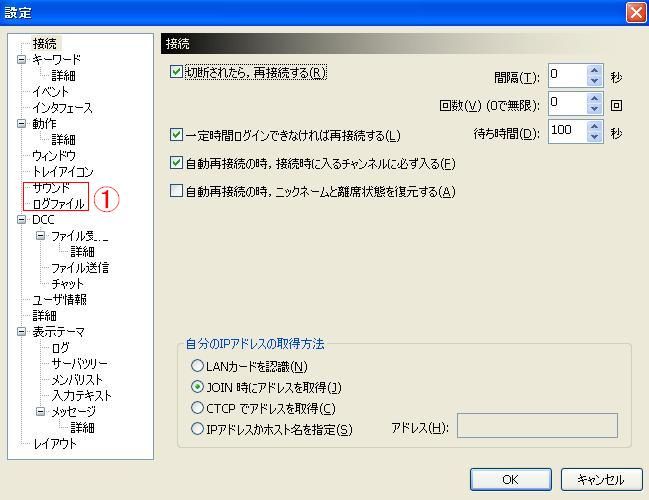Check 自動再接続の時、ニックネームと離席状態を復元する box
649x500 pixels.
tap(176, 191)
